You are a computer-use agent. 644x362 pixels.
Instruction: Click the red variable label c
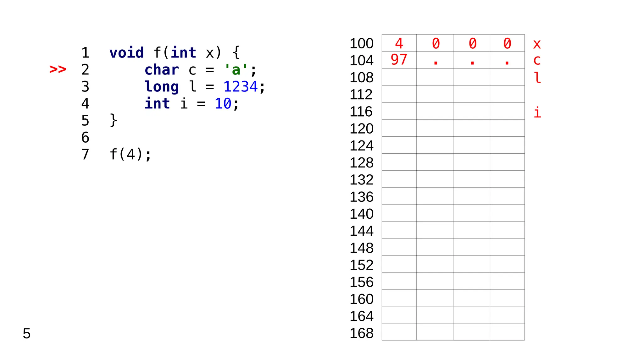pyautogui.click(x=537, y=60)
